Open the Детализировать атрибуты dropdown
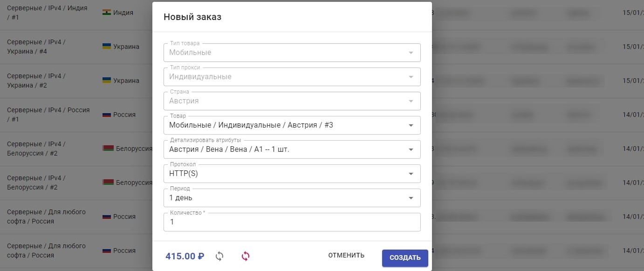The height and width of the screenshot is (271, 644). pos(411,149)
